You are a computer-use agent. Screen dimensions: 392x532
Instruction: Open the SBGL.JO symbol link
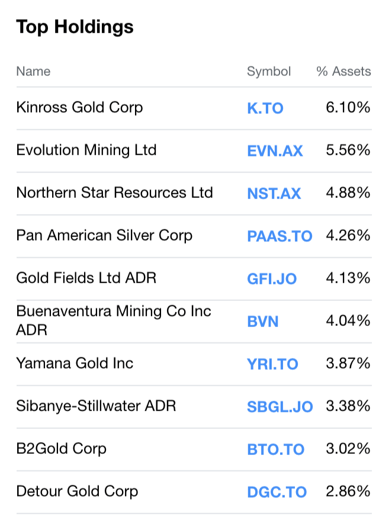pos(279,407)
